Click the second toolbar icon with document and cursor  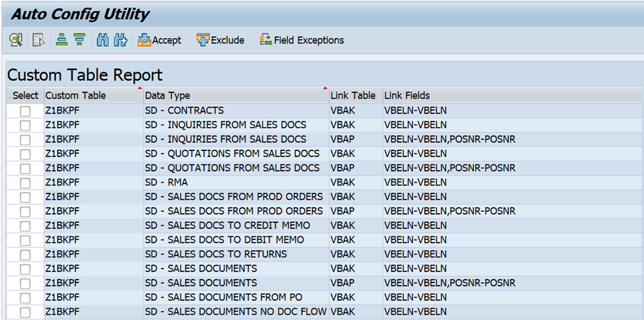(38, 40)
